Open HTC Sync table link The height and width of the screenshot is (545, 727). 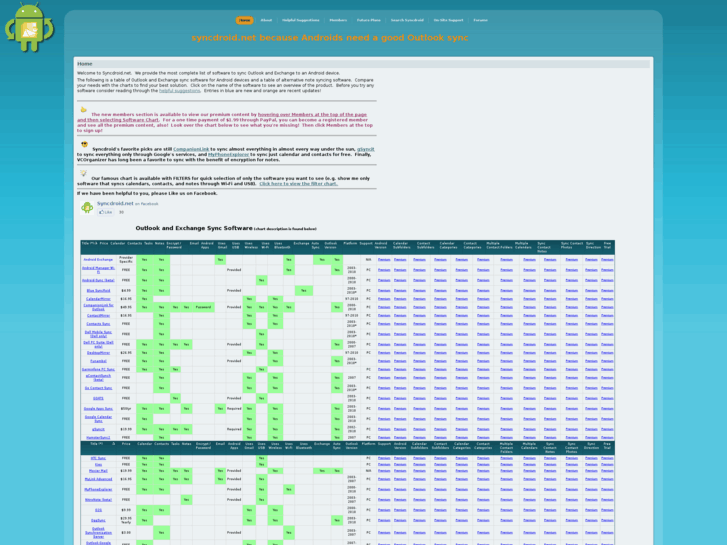98,458
